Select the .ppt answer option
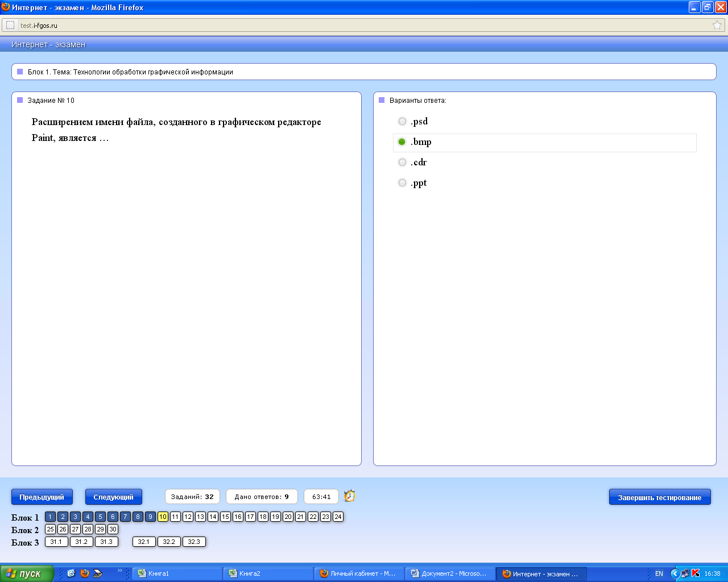Image resolution: width=728 pixels, height=582 pixels. 402,183
